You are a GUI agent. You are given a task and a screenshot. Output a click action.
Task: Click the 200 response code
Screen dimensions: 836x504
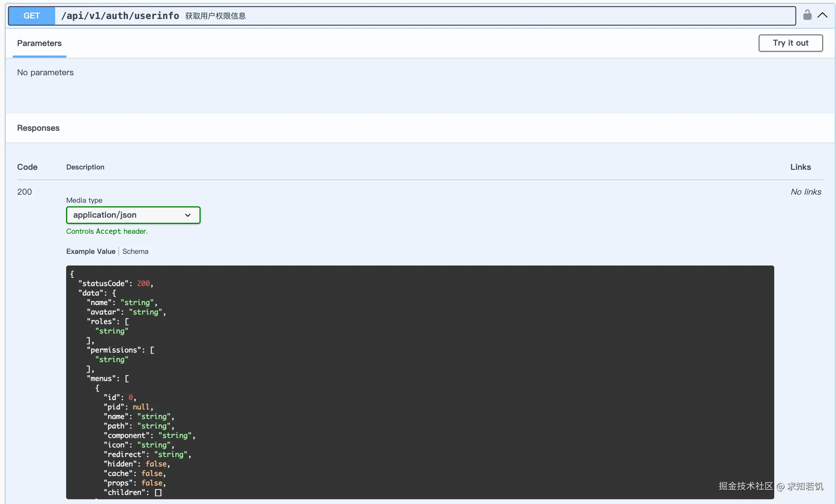[24, 192]
